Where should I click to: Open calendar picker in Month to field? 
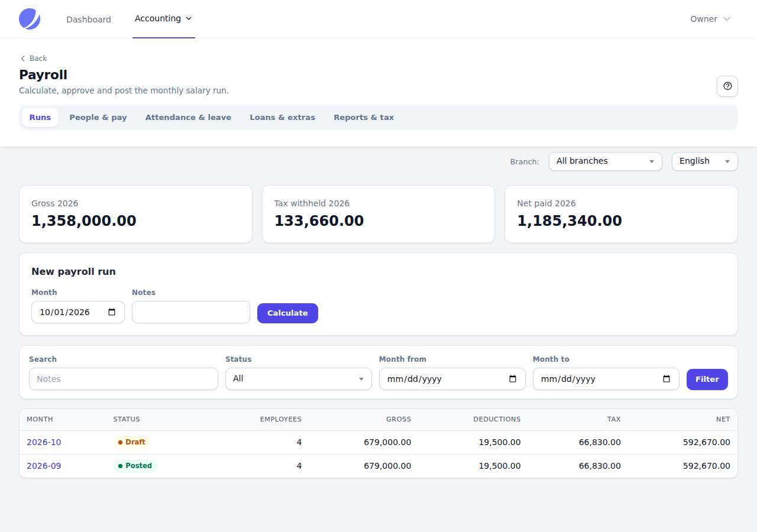[667, 379]
